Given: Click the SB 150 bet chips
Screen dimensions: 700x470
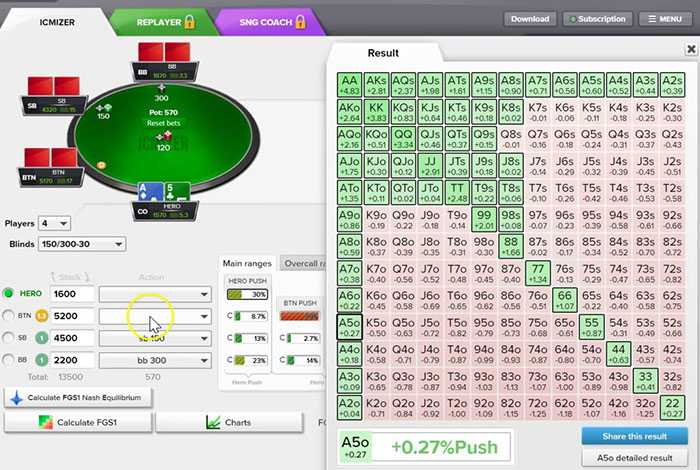Looking at the screenshot, I should click(104, 108).
